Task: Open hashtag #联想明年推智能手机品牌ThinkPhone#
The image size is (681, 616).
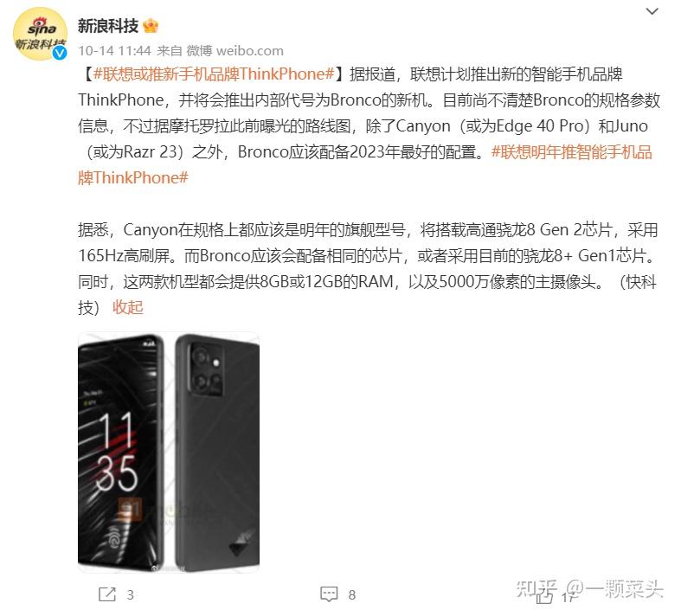Action: tap(365, 165)
